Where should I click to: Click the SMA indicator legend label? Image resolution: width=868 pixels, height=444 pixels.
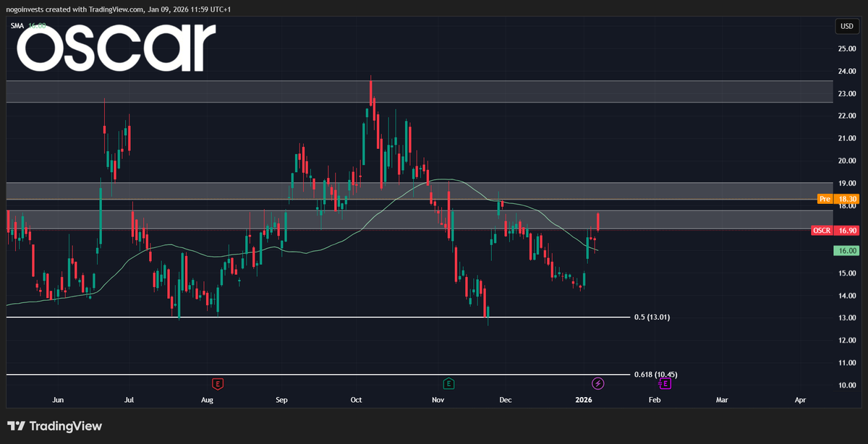(16, 25)
